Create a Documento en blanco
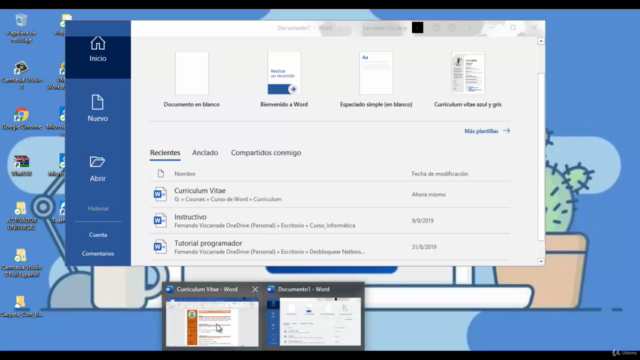Image resolution: width=640 pixels, height=360 pixels. [x=192, y=79]
